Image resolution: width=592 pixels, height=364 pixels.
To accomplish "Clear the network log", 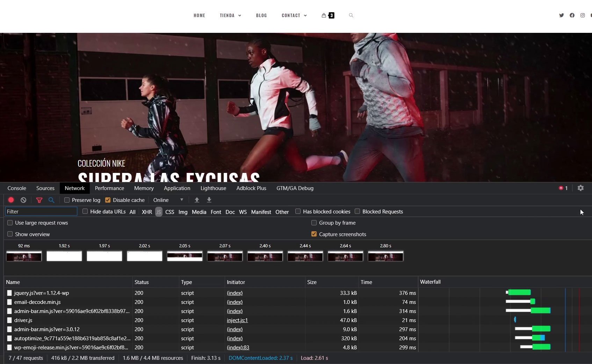I will [x=23, y=200].
